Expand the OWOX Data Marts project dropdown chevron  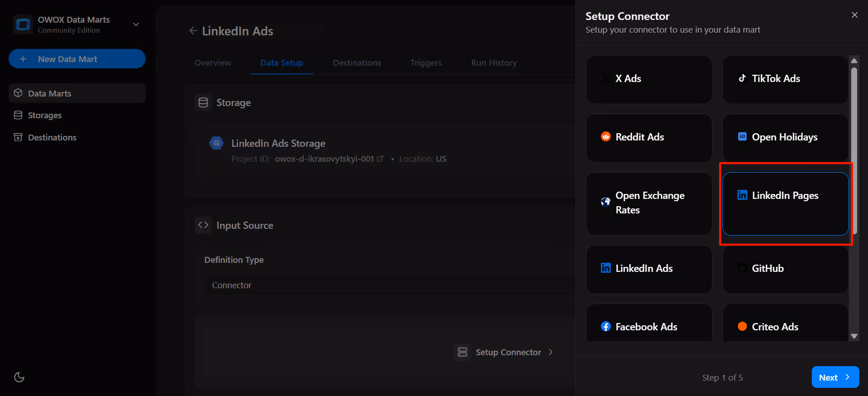click(136, 24)
